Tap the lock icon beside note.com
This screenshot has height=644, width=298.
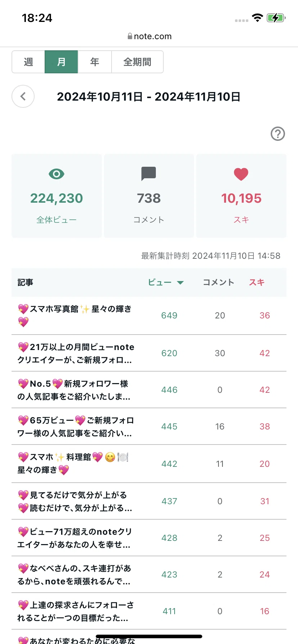pos(130,36)
